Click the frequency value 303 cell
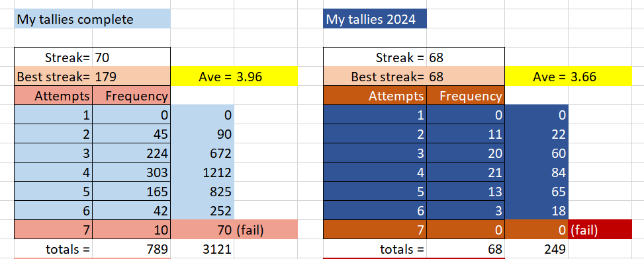Image resolution: width=644 pixels, height=259 pixels. point(132,172)
